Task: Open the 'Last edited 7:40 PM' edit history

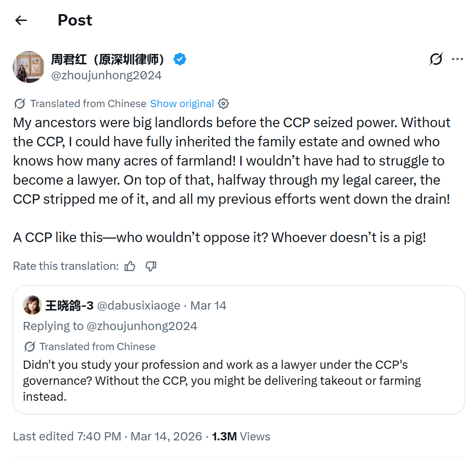Action: pos(67,436)
